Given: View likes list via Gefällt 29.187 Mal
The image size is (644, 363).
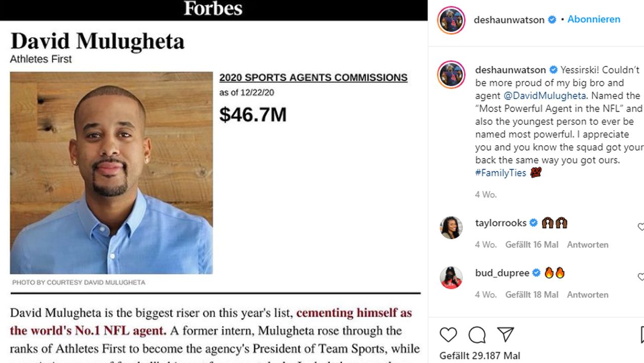Looking at the screenshot, I should (479, 356).
